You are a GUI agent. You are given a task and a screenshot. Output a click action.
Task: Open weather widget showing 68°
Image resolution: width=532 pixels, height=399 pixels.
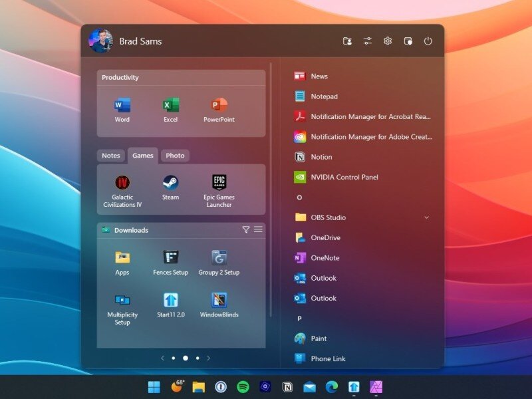click(x=177, y=386)
